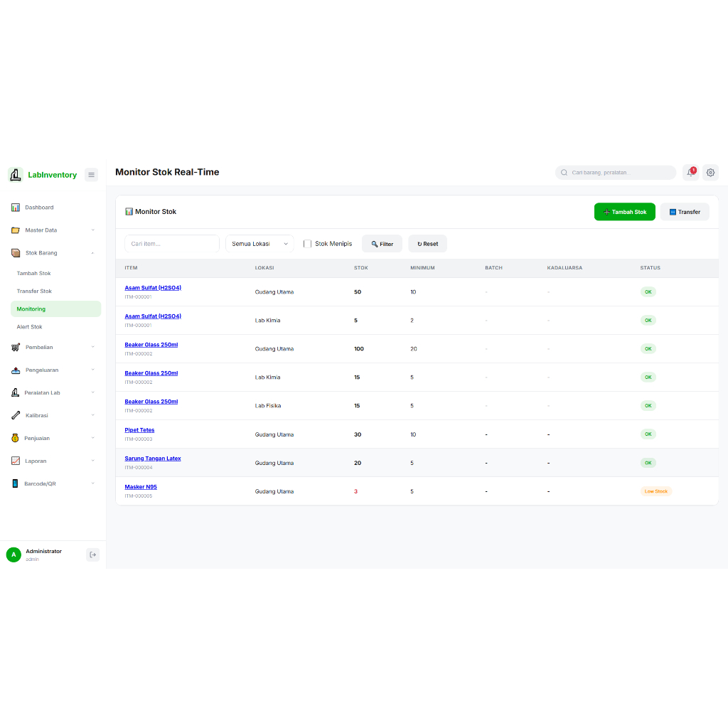Click the MINIMUM column header

(x=422, y=268)
